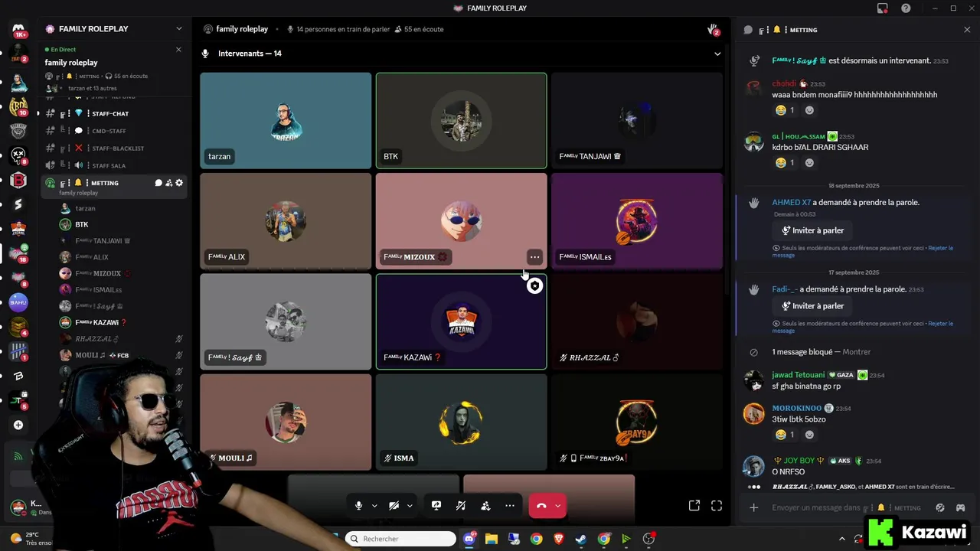The width and height of the screenshot is (980, 551).
Task: Add a reaction to HOUSSAM's message
Action: (x=809, y=163)
